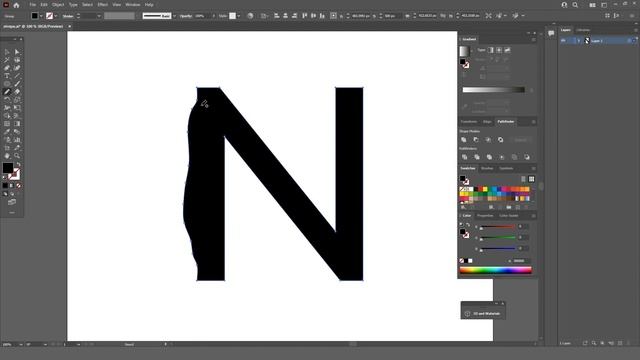
Task: Click the Minus Front shape mode icon
Action: click(476, 140)
